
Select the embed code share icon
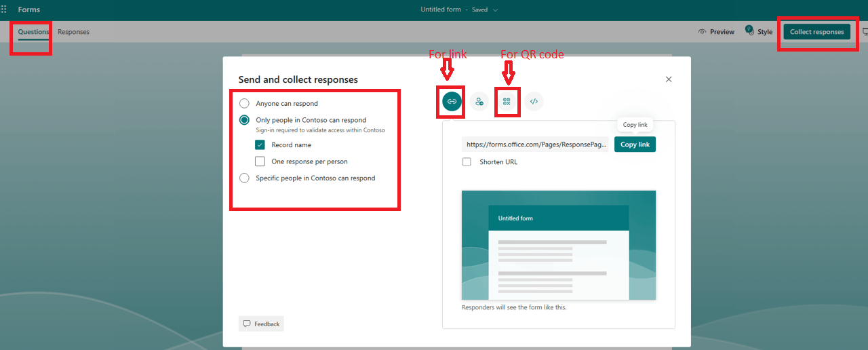(534, 102)
